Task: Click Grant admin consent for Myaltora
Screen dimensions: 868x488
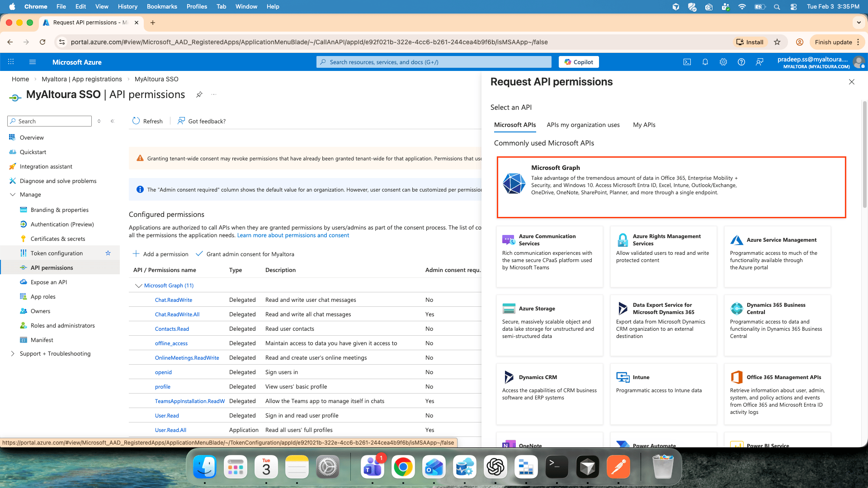Action: click(x=245, y=254)
